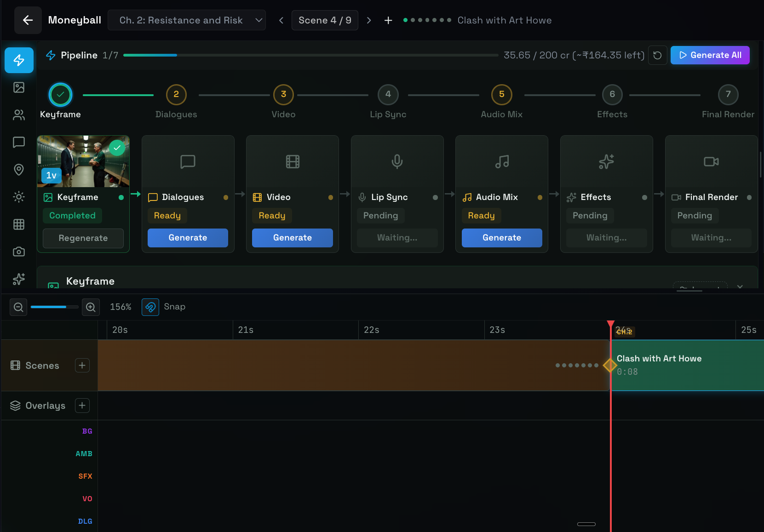Select pipeline step 5 Audio Mix
The width and height of the screenshot is (764, 532).
502,95
